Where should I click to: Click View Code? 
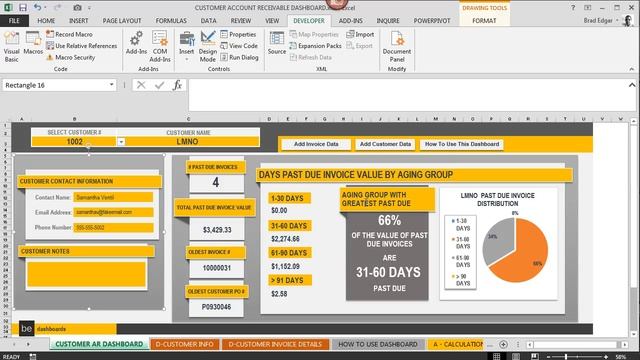(x=239, y=46)
